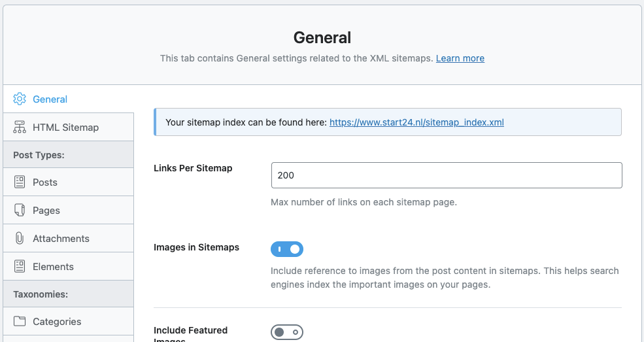
Task: Select the Elements tab label
Action: pyautogui.click(x=53, y=267)
